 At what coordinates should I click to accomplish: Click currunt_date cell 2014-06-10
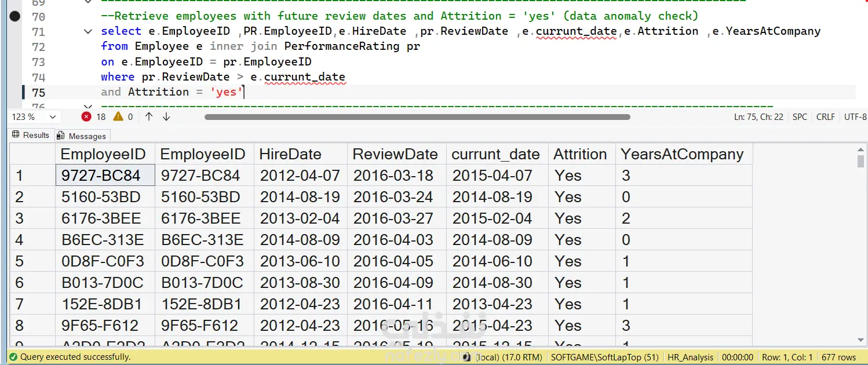pos(497,261)
